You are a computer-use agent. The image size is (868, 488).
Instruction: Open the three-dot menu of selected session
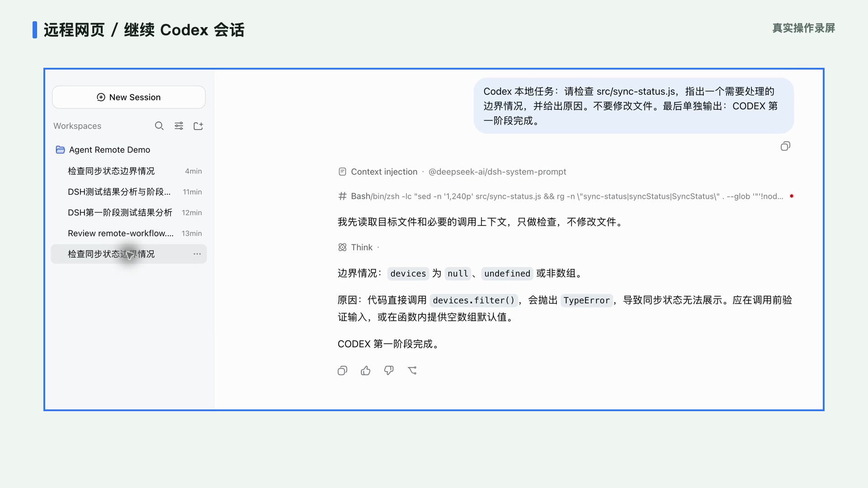[197, 254]
